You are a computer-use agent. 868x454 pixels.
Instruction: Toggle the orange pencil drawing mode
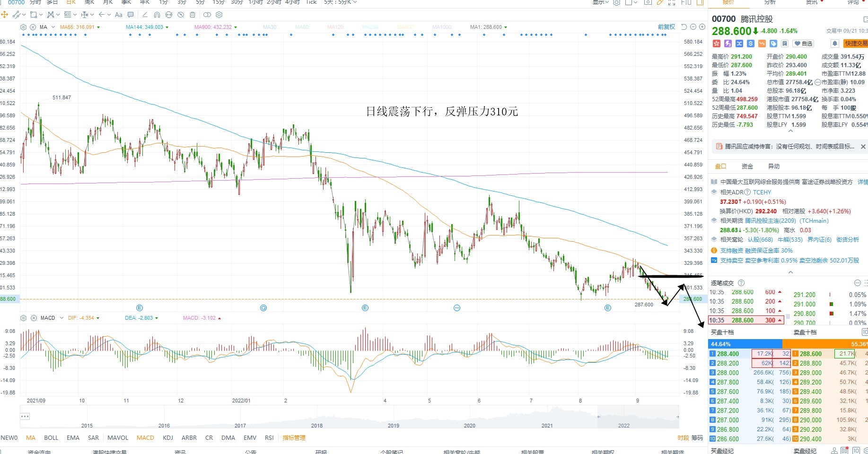pos(660,2)
